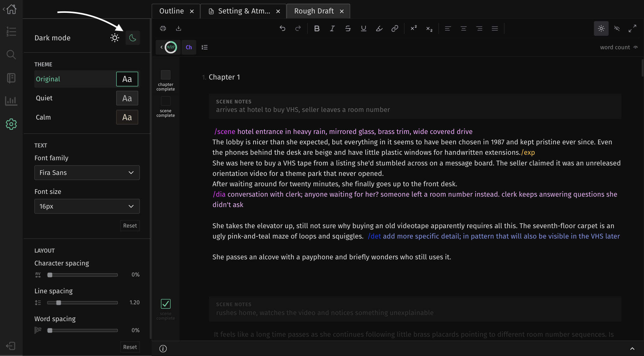Download the draft with export icon
The width and height of the screenshot is (644, 356).
click(x=179, y=28)
